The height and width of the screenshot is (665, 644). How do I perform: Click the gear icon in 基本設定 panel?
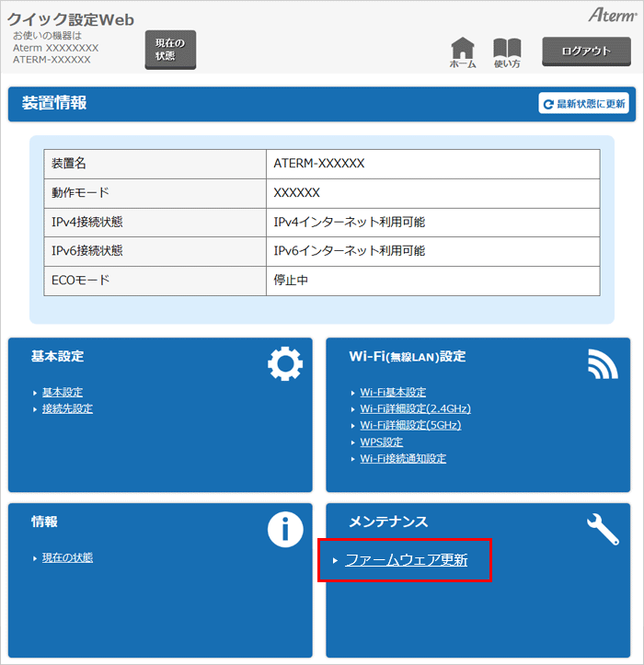pos(284,365)
